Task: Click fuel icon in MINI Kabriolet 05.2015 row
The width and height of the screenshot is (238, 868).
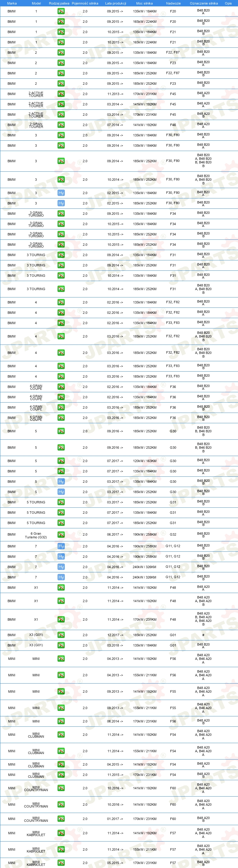Action: coord(61,863)
